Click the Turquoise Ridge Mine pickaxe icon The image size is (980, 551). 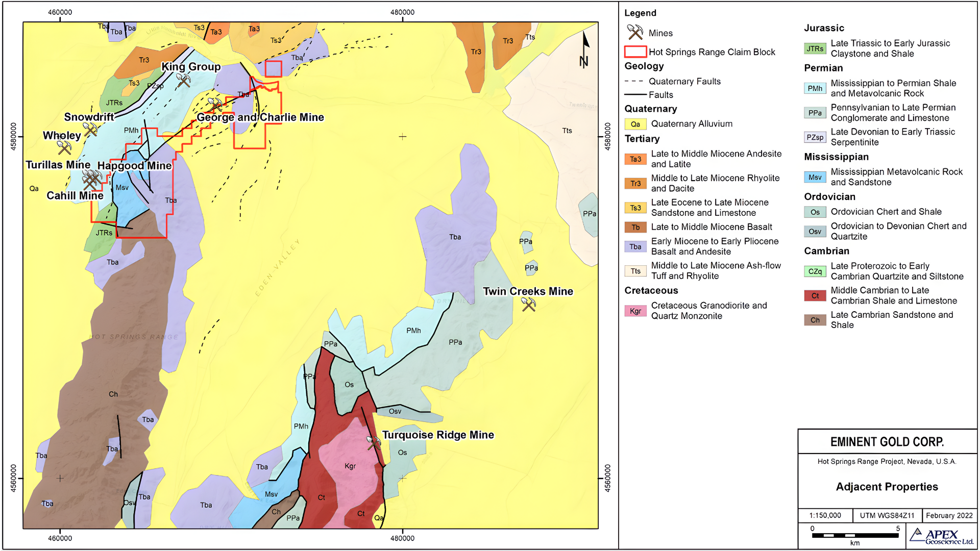coord(374,443)
